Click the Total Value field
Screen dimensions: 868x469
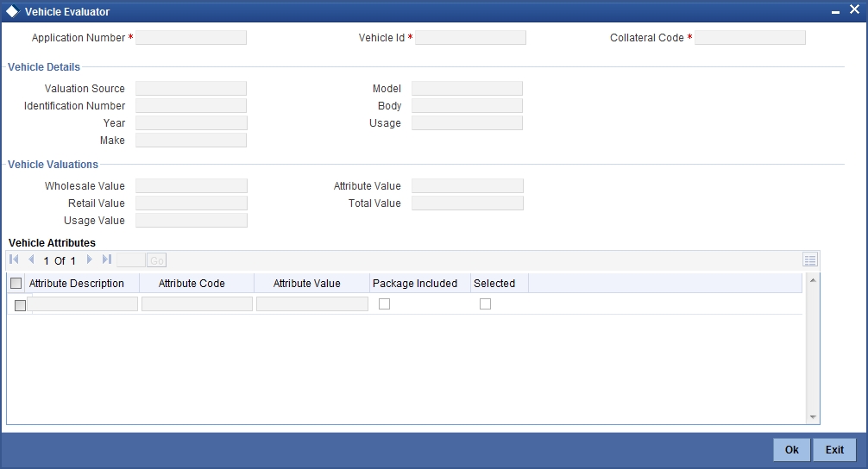click(x=468, y=203)
